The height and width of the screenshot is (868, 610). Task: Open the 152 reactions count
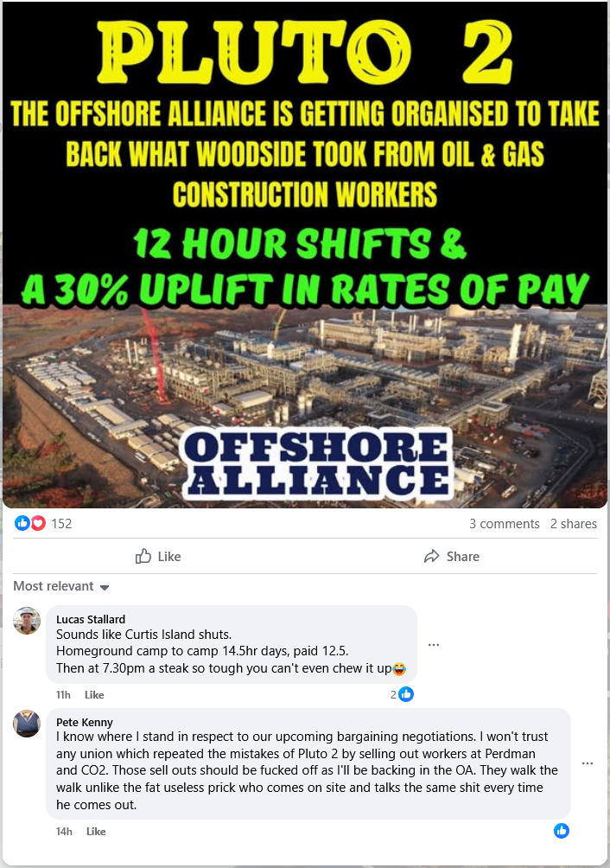tap(61, 523)
